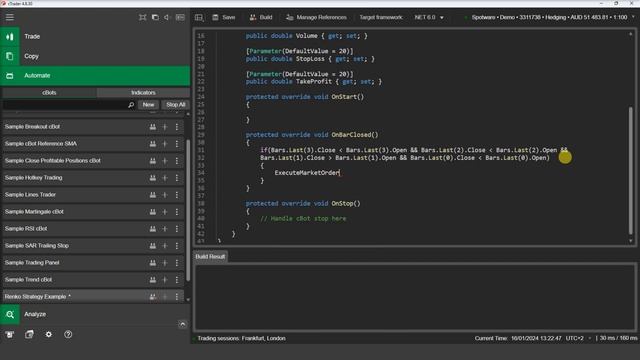Open the UTC+2 time zone dropdown
640x360 pixels.
[578, 338]
